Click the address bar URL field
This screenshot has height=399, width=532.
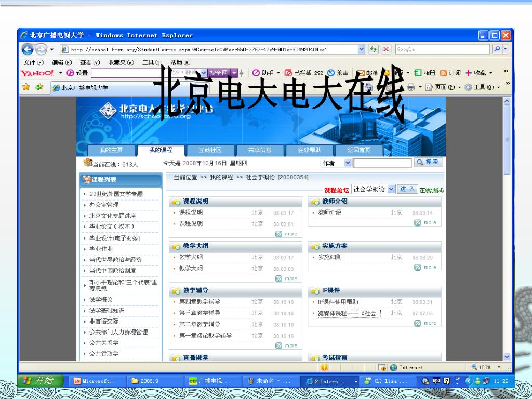click(x=209, y=49)
